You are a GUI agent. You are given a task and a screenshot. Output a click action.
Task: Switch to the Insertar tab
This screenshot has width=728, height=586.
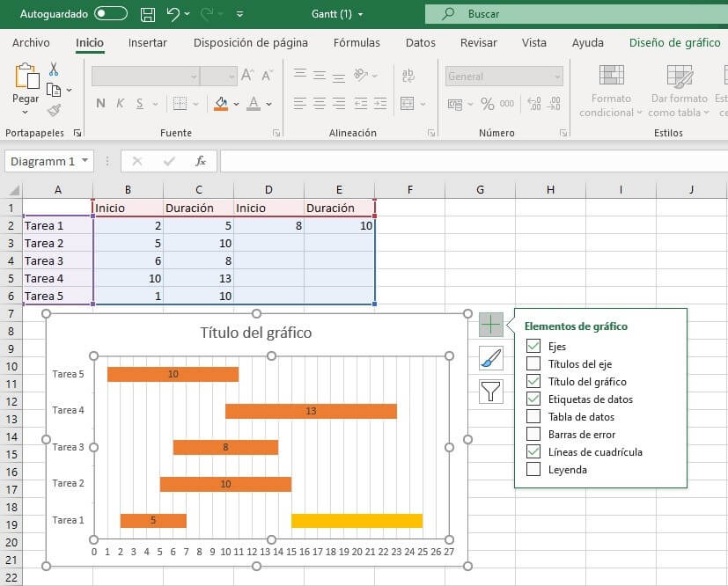point(148,43)
